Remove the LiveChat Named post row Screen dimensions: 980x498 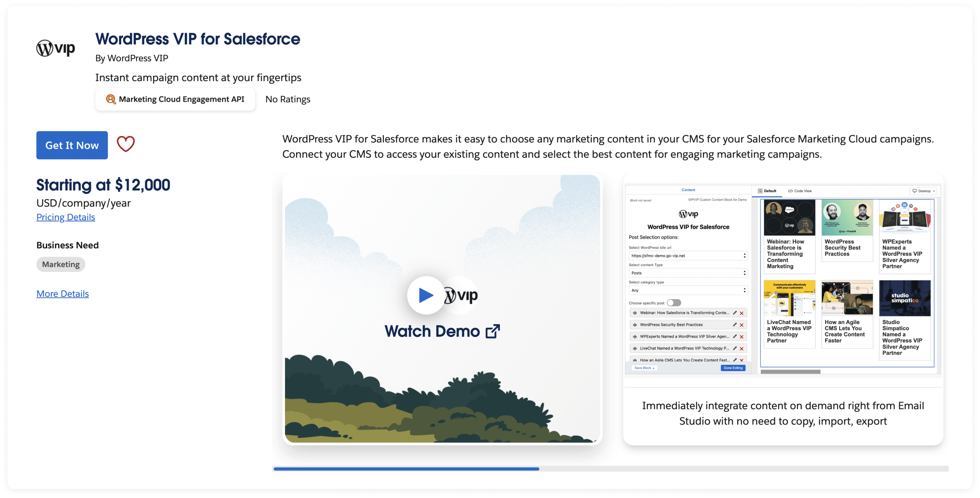pos(741,348)
